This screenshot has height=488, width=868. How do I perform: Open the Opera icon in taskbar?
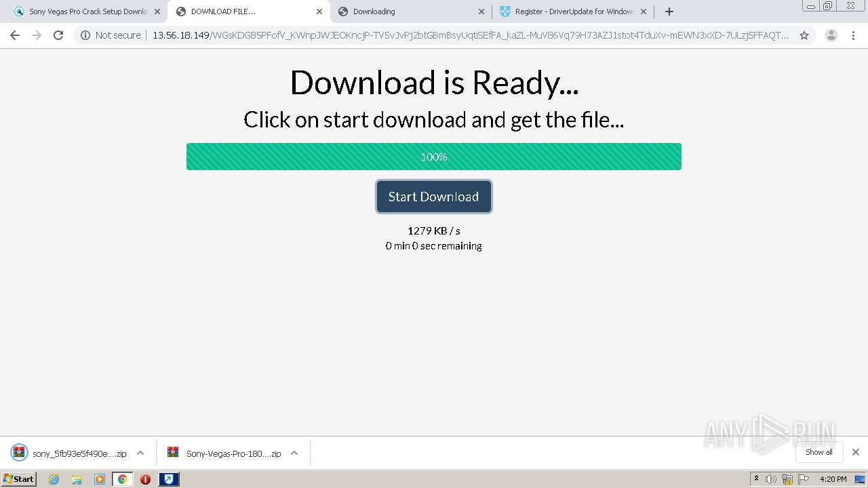[145, 479]
